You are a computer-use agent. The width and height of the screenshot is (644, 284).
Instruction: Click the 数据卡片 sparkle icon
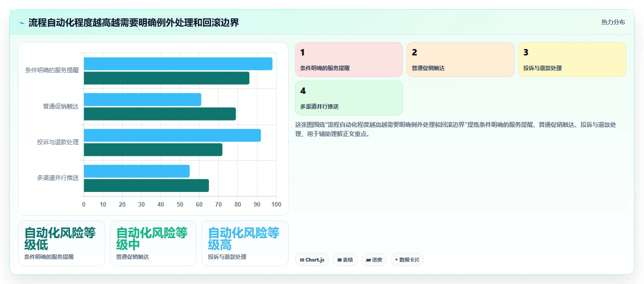tap(397, 260)
